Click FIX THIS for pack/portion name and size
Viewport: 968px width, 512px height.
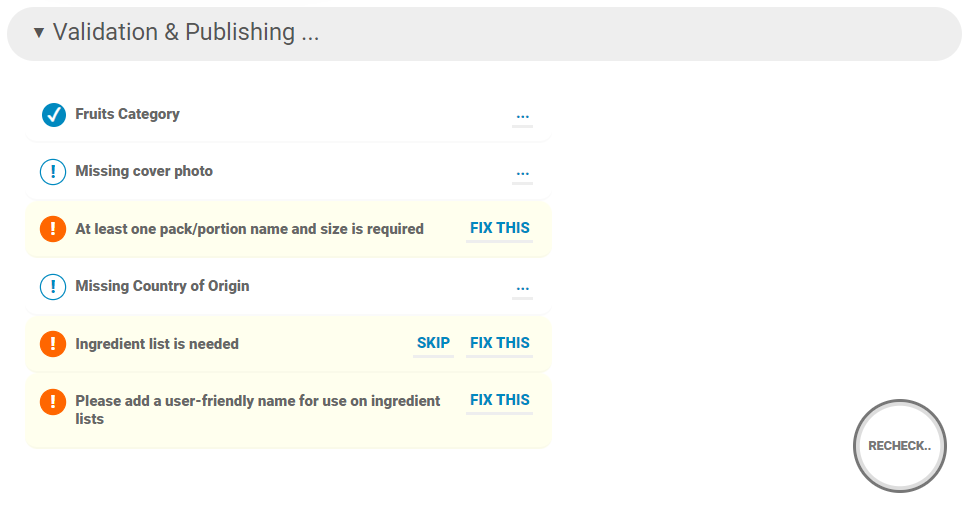tap(499, 228)
